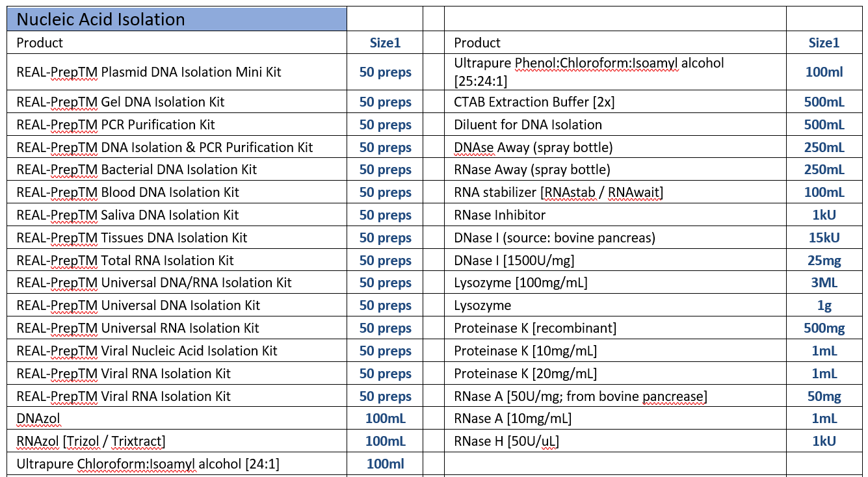Select REAL-PrepTM Viral Nucleic Acid Isolation Kit
Screen dimensions: 868x477
pyautogui.click(x=147, y=351)
